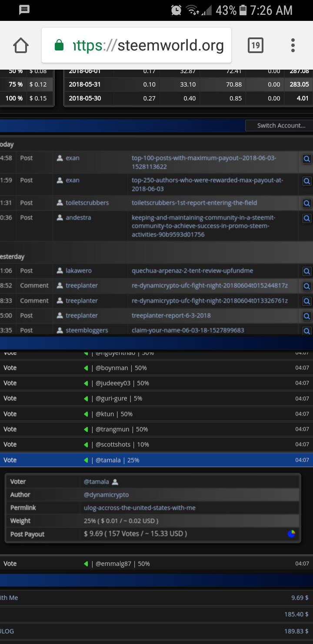Viewport: 313px width, 644px height.
Task: Click the 2018-05-31 date cell
Action: pos(85,84)
